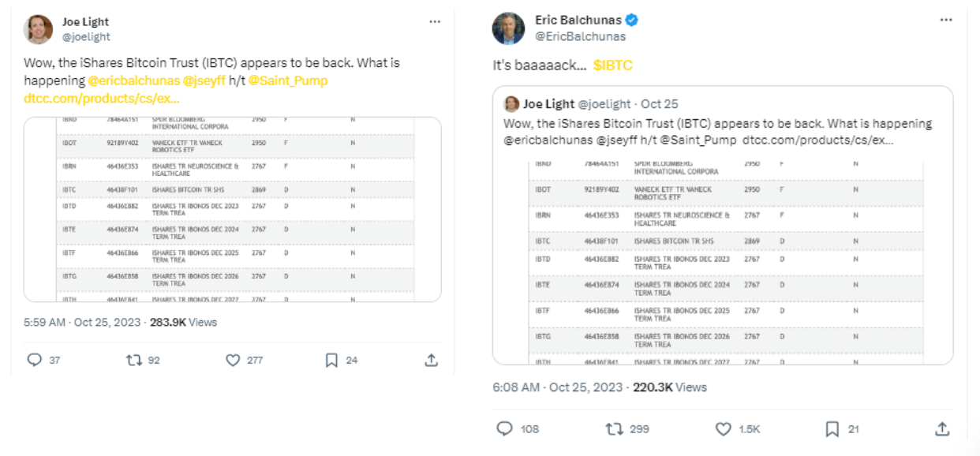
Task: Open more options on Eric Balchunas's tweet
Action: pyautogui.click(x=945, y=20)
